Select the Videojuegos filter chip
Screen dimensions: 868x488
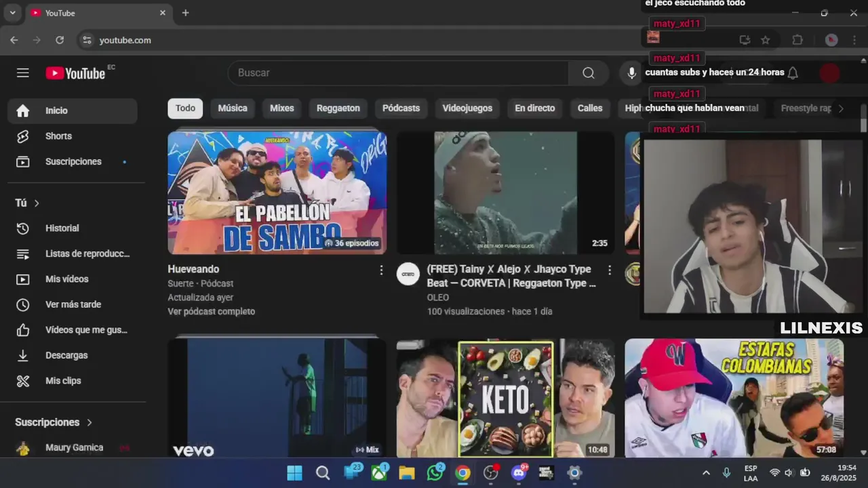point(467,108)
